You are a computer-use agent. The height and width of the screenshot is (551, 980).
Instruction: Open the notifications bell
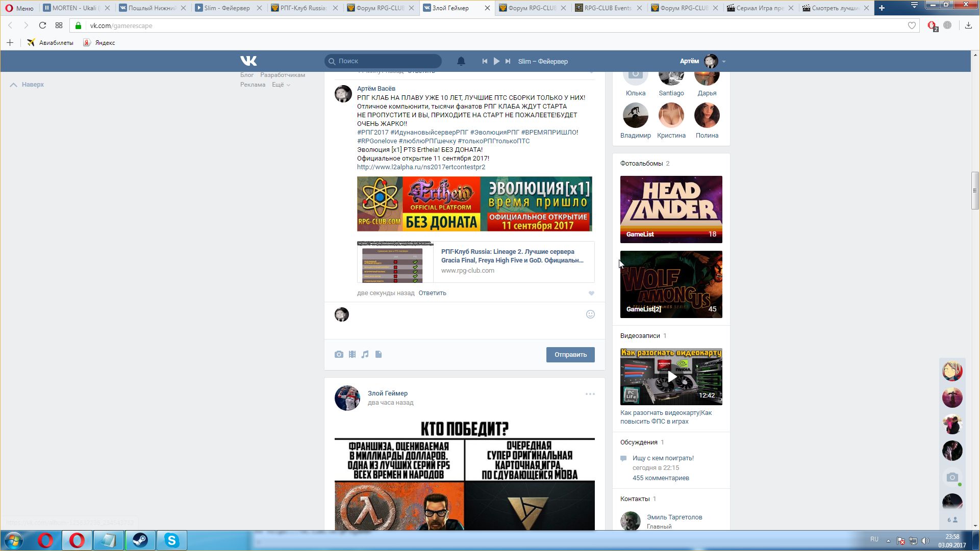tap(461, 61)
